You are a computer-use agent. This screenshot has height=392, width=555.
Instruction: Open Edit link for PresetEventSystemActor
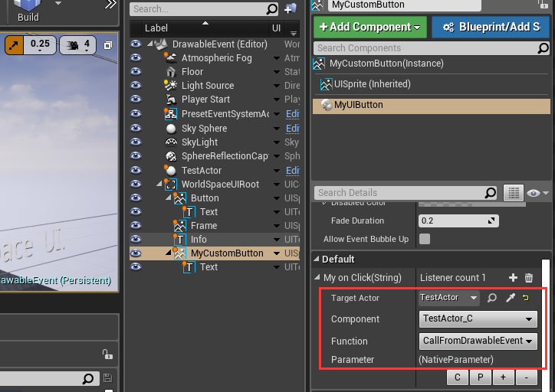click(x=292, y=114)
